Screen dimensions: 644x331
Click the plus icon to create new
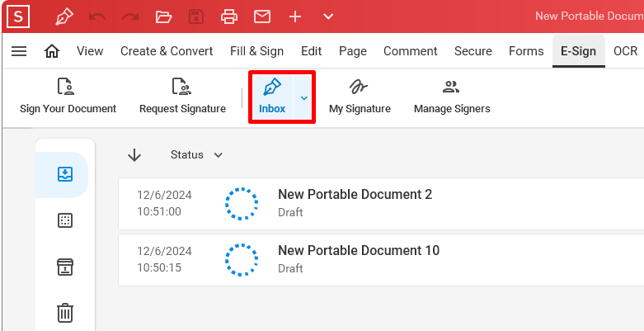pyautogui.click(x=295, y=17)
